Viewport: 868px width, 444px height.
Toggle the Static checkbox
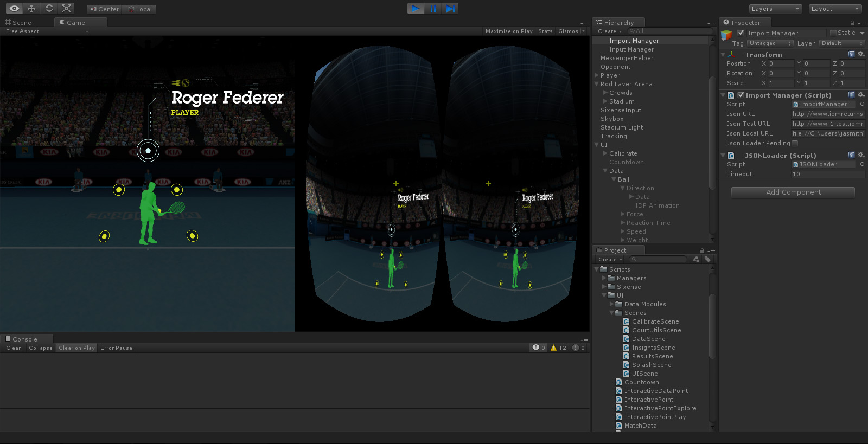(x=833, y=33)
